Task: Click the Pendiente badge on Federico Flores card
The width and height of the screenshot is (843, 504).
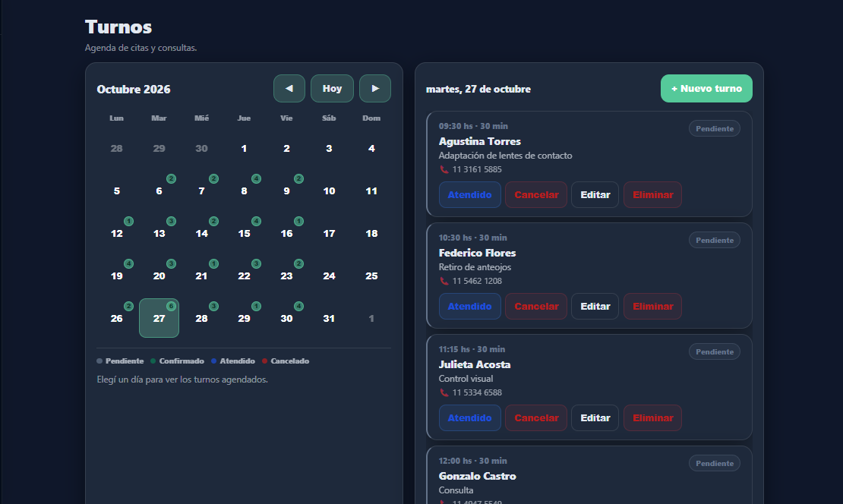Action: pos(715,240)
